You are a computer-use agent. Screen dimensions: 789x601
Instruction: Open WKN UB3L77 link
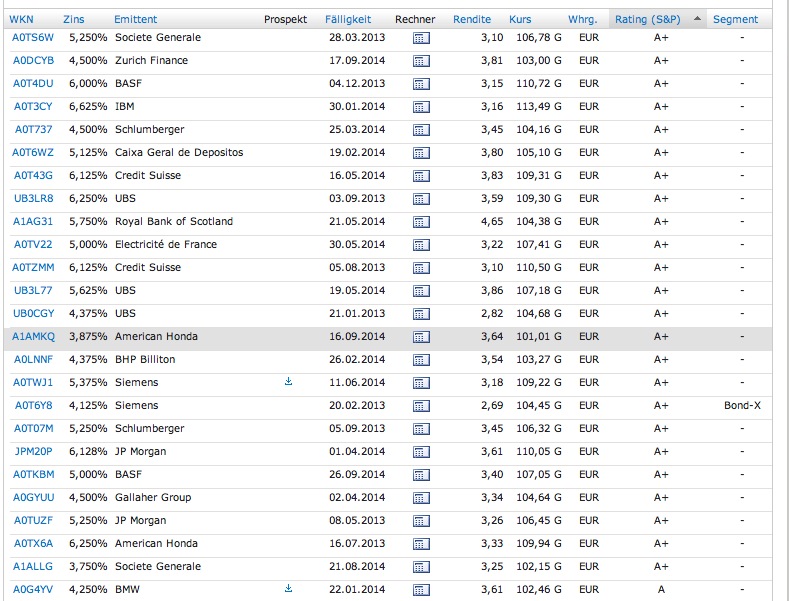click(33, 290)
